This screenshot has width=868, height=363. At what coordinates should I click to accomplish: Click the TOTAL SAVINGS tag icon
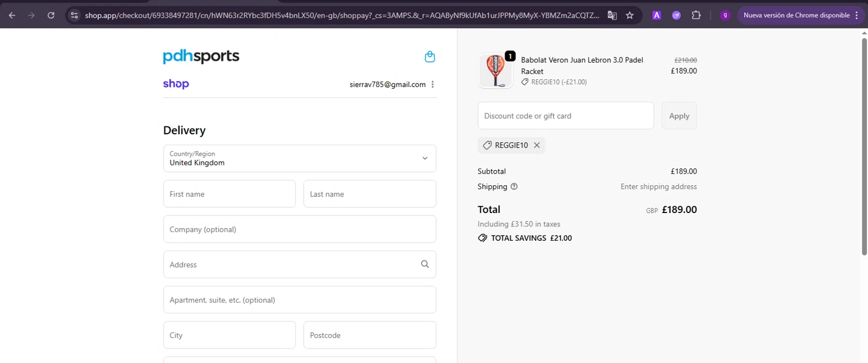[483, 238]
